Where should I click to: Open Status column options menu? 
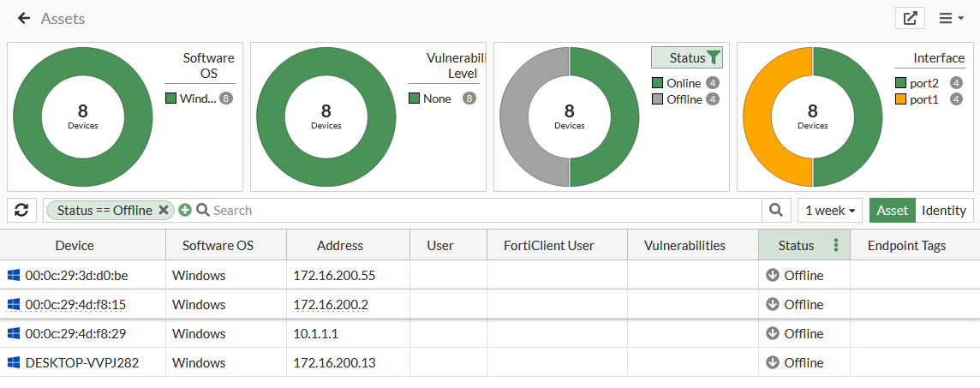click(x=836, y=246)
